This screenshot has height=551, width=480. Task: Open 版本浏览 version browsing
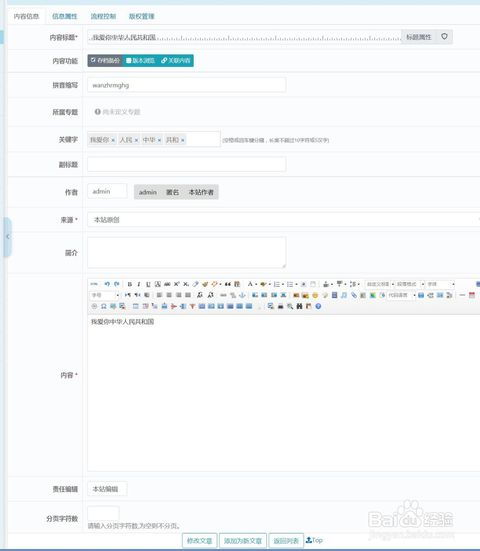pos(140,60)
